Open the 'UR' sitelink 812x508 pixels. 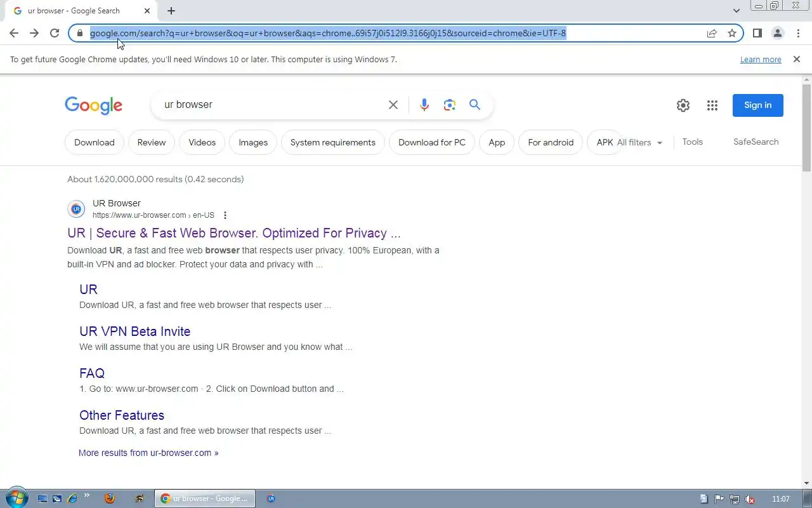tap(88, 290)
